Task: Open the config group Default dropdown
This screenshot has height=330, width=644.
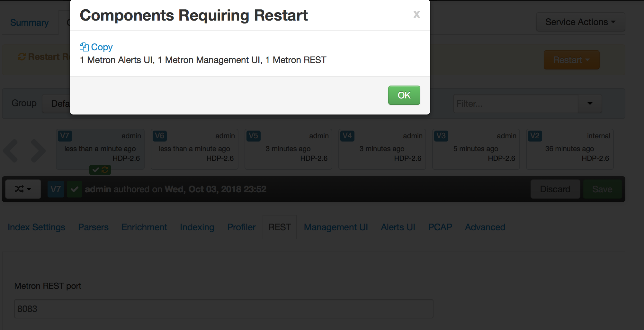Action: tap(56, 104)
